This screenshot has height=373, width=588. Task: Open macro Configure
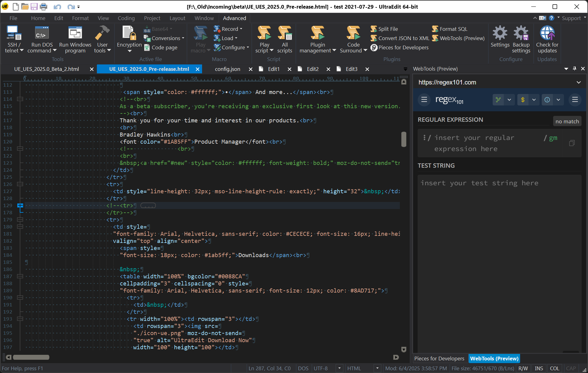point(231,47)
